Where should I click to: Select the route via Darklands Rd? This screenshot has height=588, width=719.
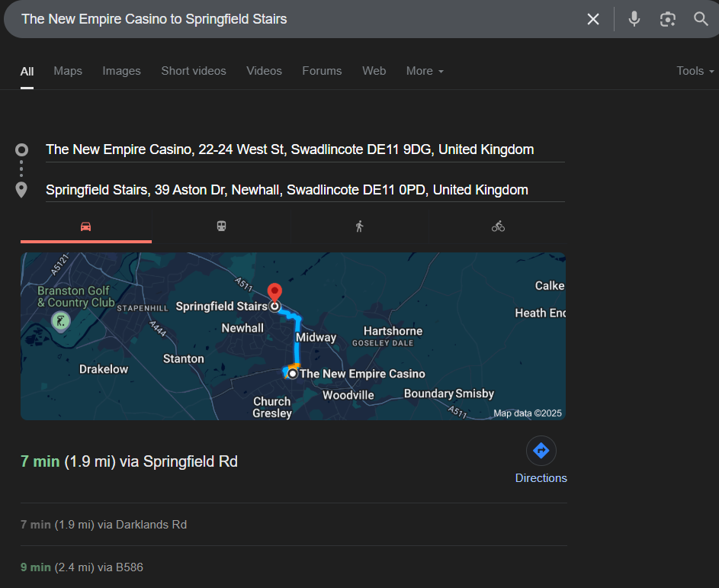104,525
